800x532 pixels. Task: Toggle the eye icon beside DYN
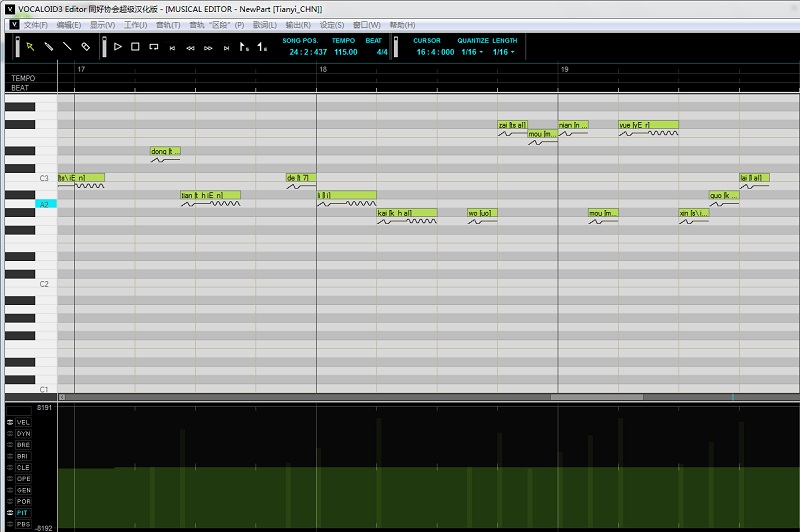(9, 433)
